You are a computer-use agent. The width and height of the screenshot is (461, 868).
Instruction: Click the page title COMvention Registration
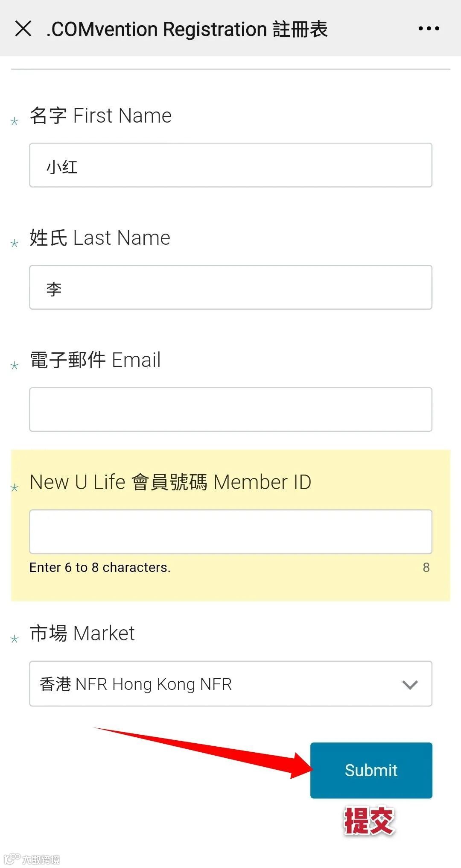click(x=187, y=29)
